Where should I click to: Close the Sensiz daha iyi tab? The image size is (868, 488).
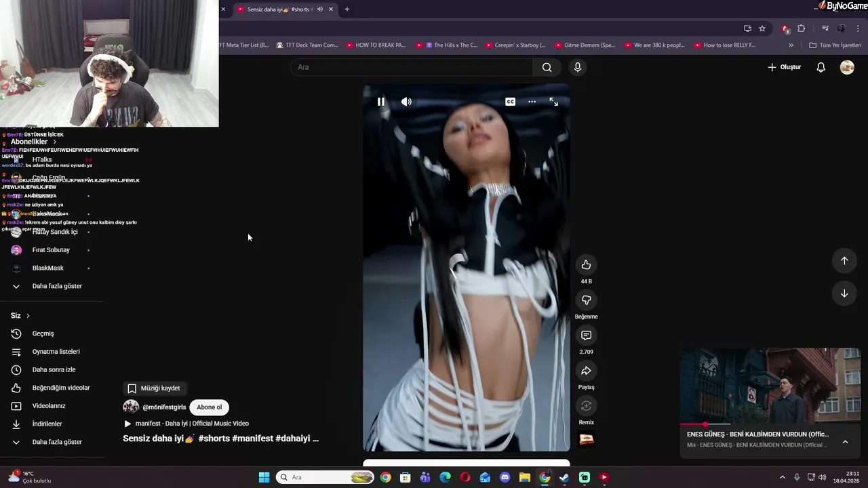coord(330,9)
